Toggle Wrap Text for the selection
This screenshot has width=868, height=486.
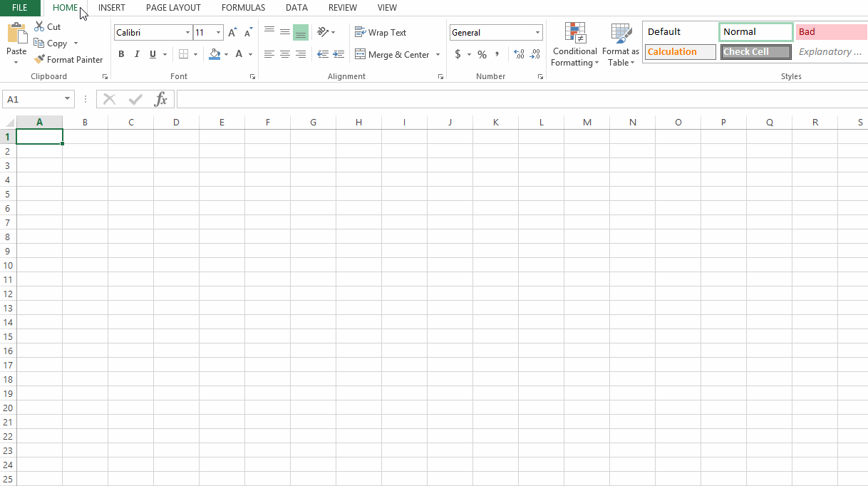[382, 32]
